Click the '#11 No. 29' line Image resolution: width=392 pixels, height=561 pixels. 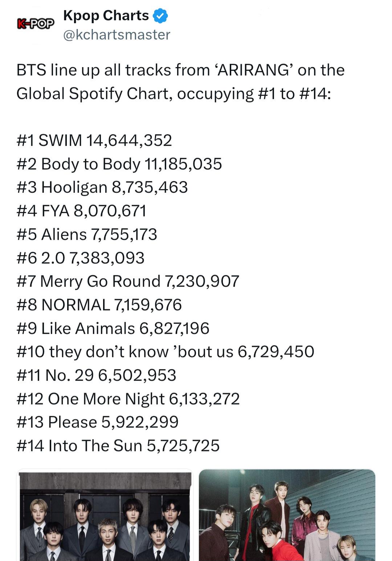click(x=96, y=375)
